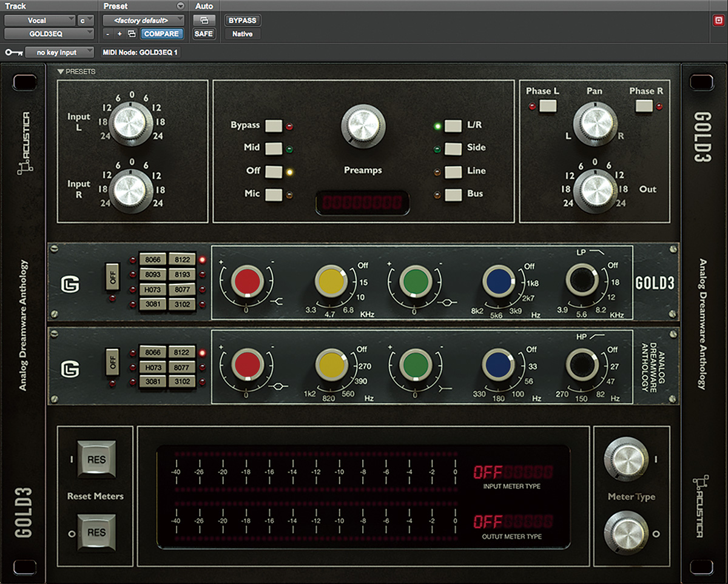Screen dimensions: 728x584
Task: Click the red gain knob on lower EQ
Action: tap(246, 366)
